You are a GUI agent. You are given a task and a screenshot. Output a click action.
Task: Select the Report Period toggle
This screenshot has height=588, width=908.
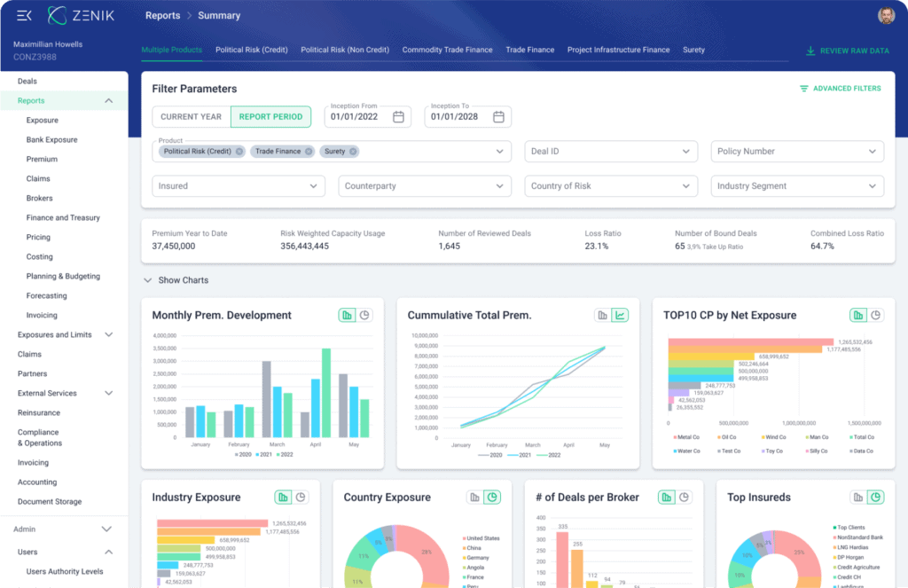270,117
